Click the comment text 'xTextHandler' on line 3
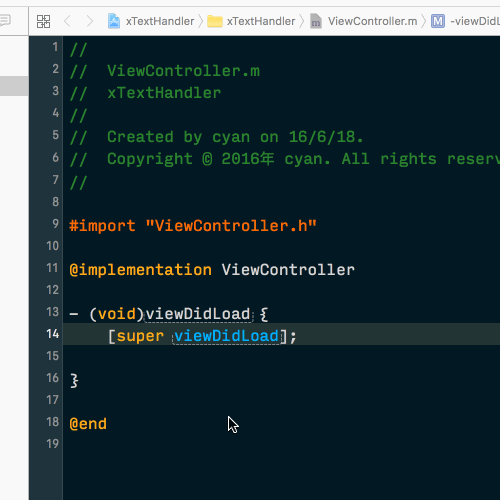 (164, 93)
